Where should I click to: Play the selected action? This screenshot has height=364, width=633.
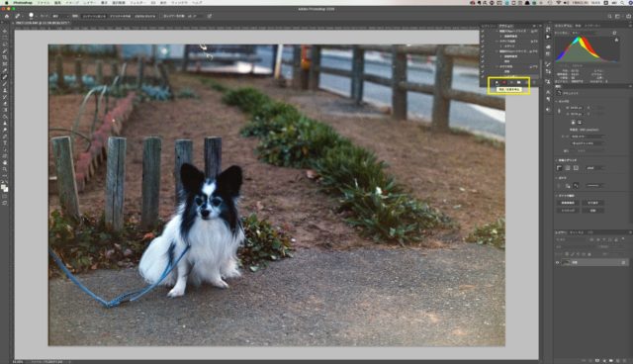coord(511,82)
